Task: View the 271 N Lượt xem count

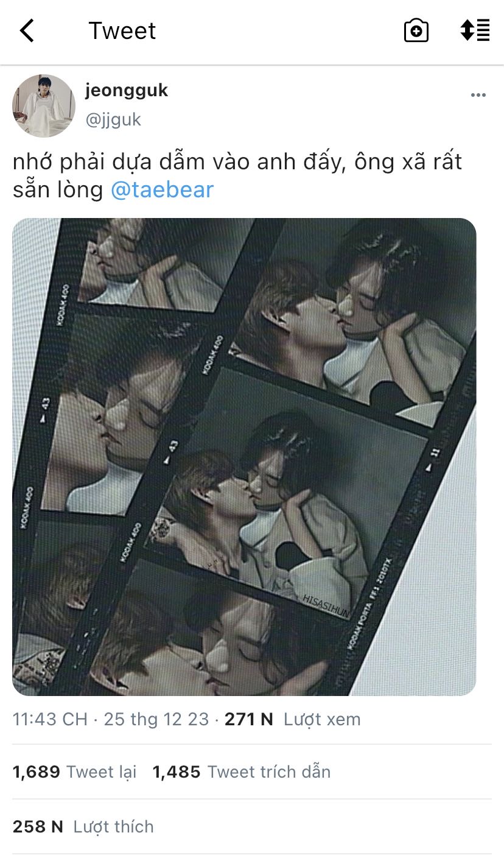Action: coord(293,719)
